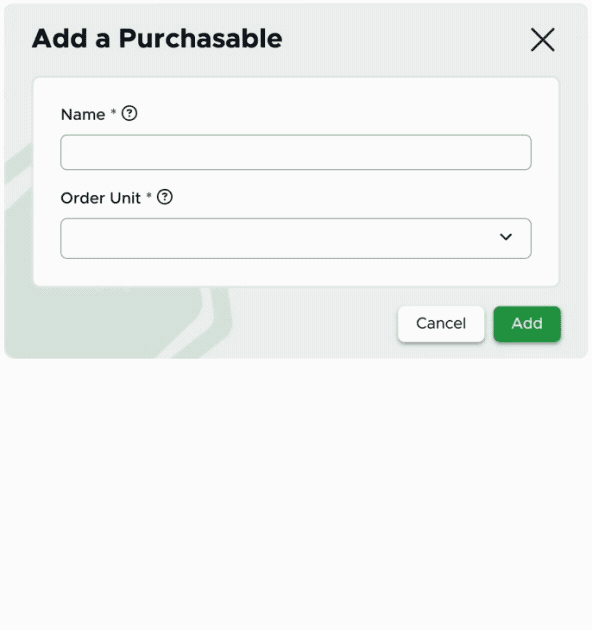Dismiss the dialog using the X icon
Viewport: 592px width, 630px height.
pos(543,39)
